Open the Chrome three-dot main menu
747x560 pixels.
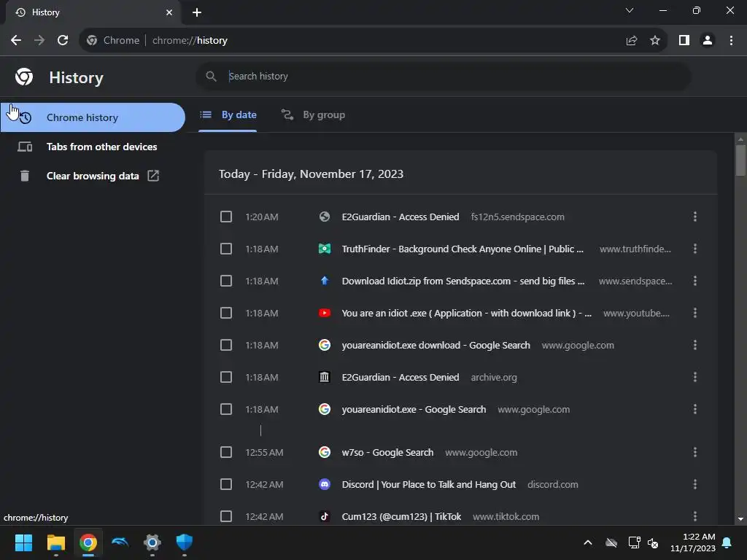pyautogui.click(x=731, y=41)
